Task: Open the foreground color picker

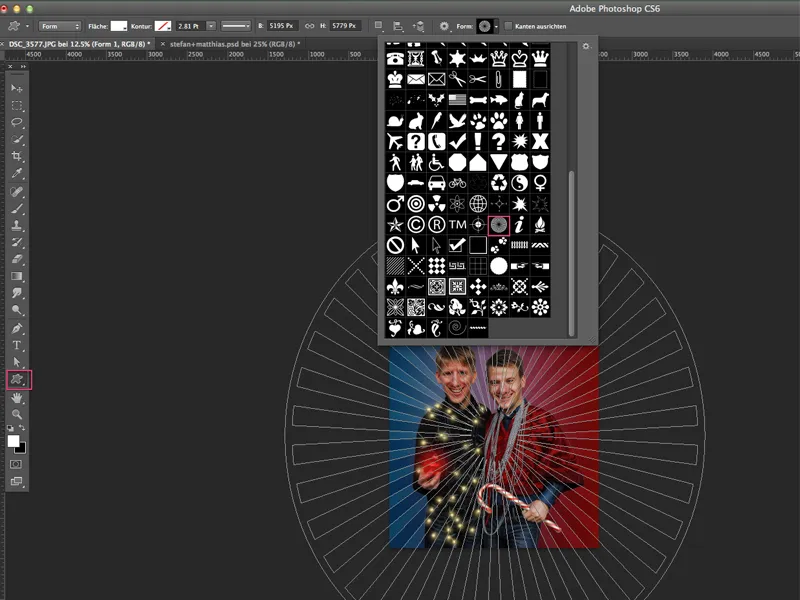Action: [13, 441]
